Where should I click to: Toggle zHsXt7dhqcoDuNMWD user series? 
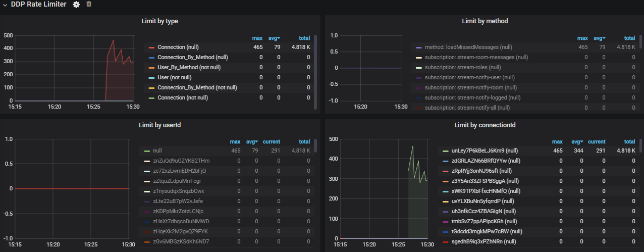click(x=181, y=221)
